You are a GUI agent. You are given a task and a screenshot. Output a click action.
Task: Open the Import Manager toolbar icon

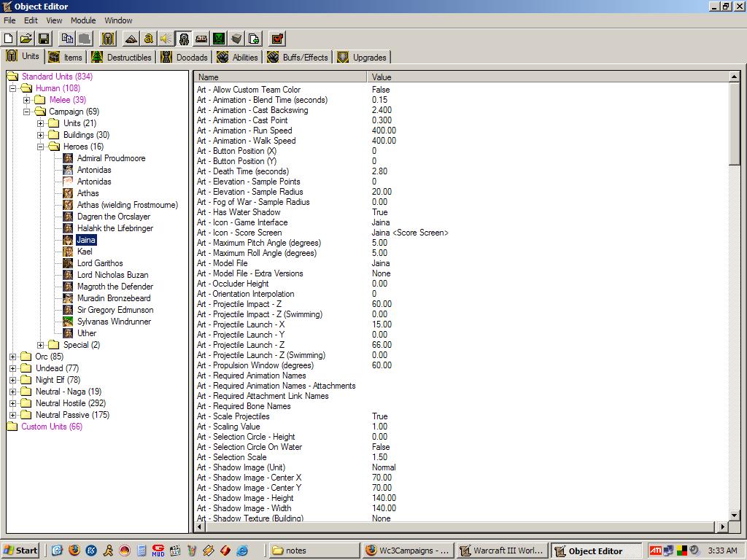click(254, 39)
